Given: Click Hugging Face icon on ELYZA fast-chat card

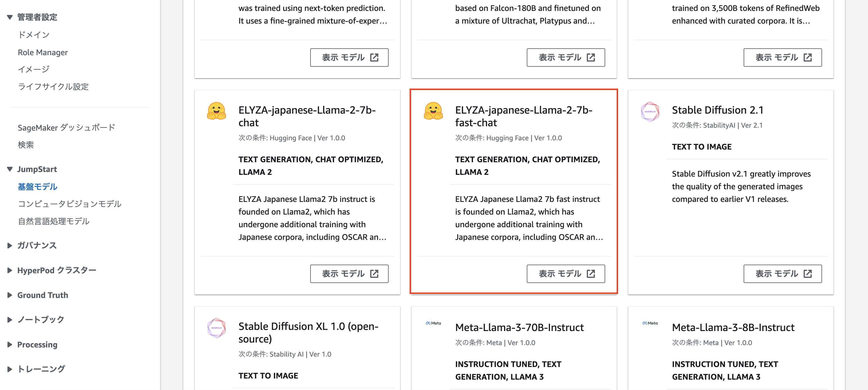Looking at the screenshot, I should pyautogui.click(x=433, y=111).
